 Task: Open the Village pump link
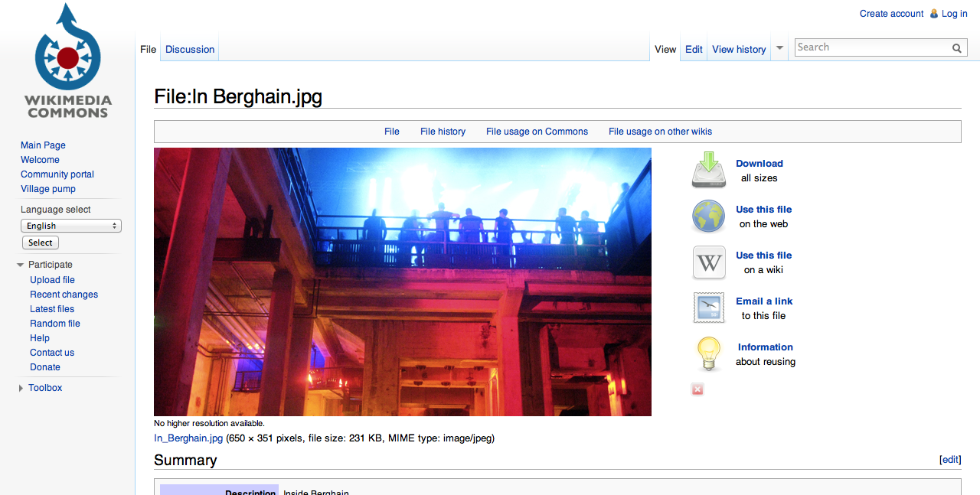pyautogui.click(x=48, y=189)
